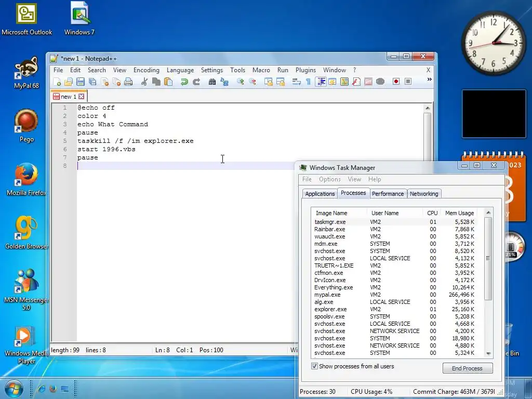This screenshot has height=399, width=532.
Task: Click the Microsoft Outlook desktop icon
Action: pyautogui.click(x=26, y=19)
